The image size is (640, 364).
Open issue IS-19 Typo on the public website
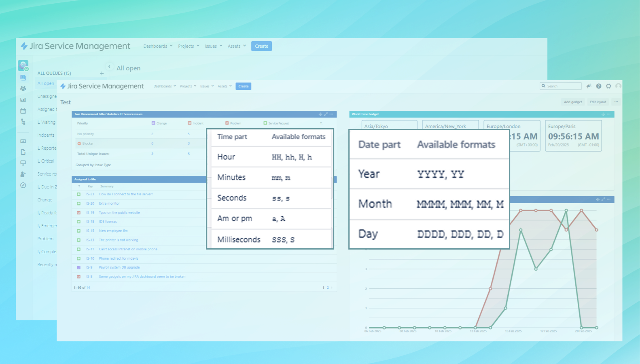tap(119, 213)
